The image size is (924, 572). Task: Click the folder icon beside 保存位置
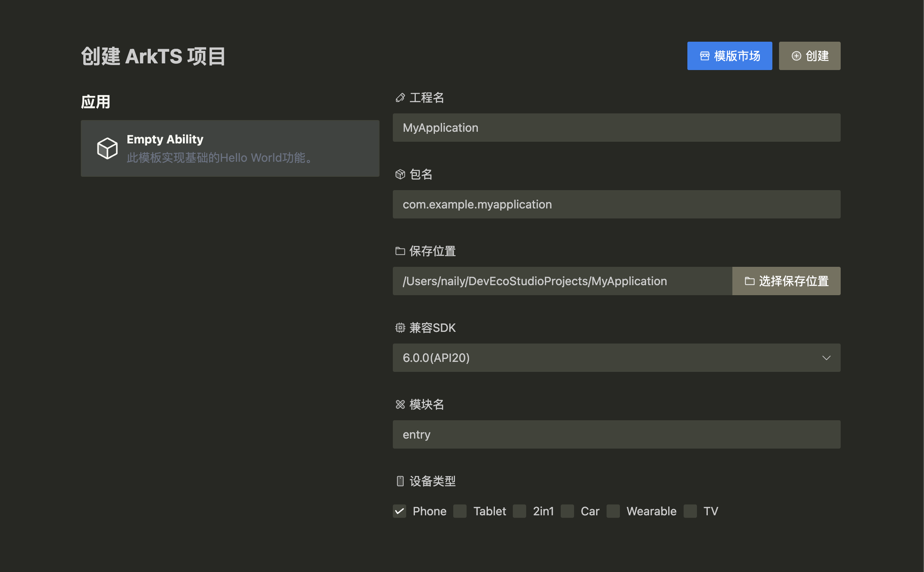(400, 251)
